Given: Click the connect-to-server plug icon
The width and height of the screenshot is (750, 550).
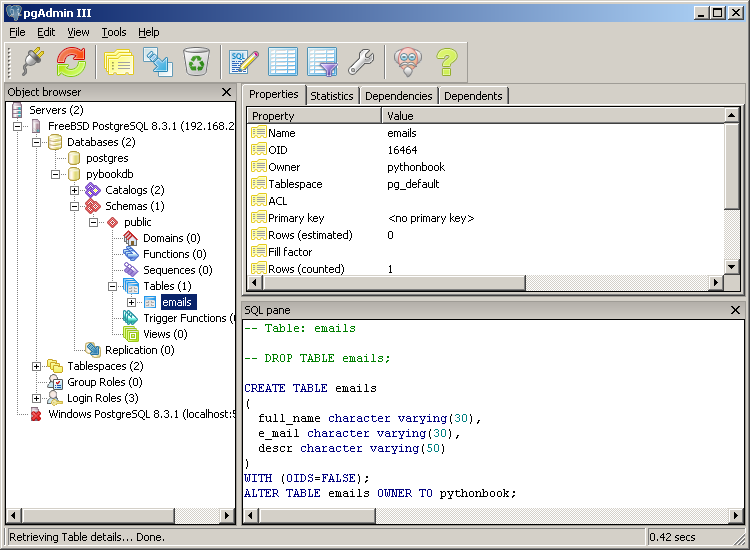Looking at the screenshot, I should (33, 62).
